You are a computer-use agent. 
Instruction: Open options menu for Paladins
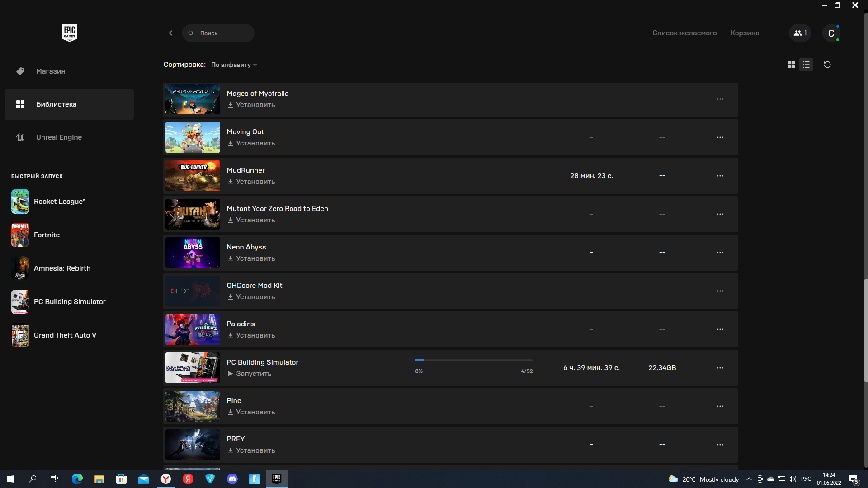(x=720, y=329)
